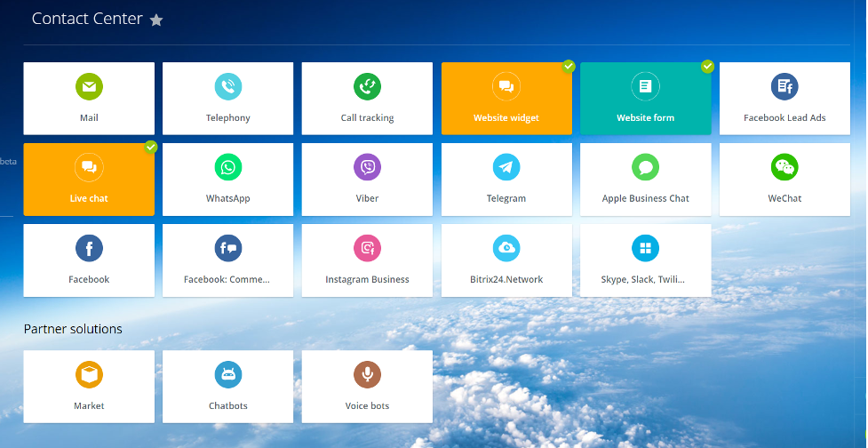The image size is (868, 448).
Task: Open the Telephony phone icon
Action: click(x=228, y=86)
